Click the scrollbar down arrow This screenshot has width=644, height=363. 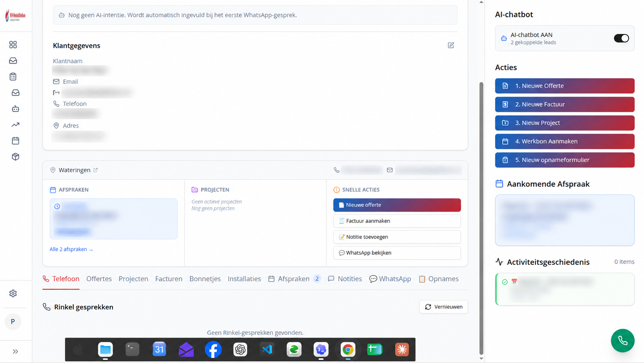tap(481, 359)
